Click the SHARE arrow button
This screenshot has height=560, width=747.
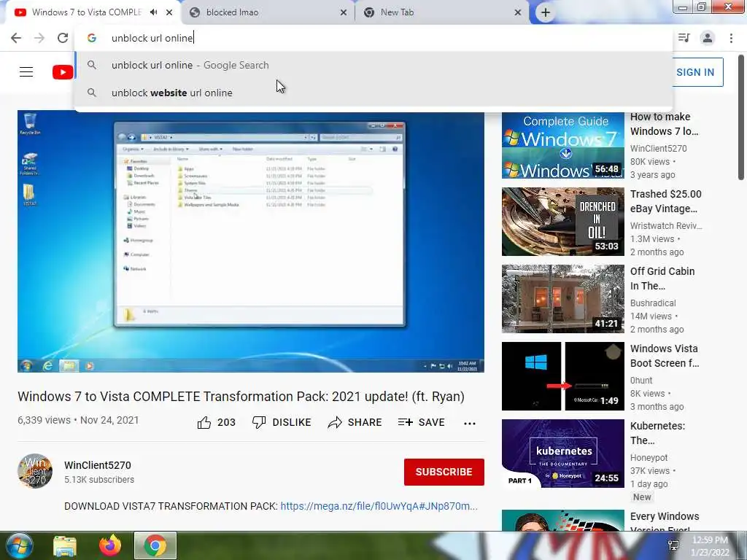coord(355,422)
